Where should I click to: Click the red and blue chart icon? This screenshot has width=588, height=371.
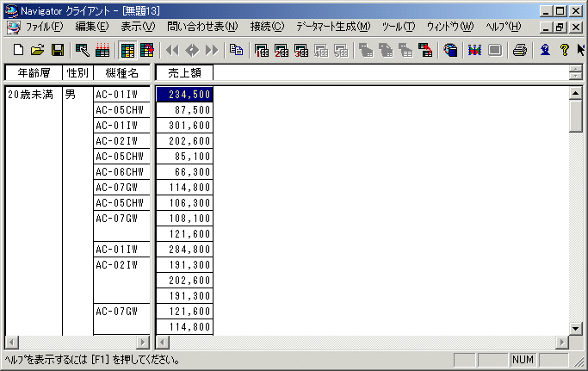474,50
